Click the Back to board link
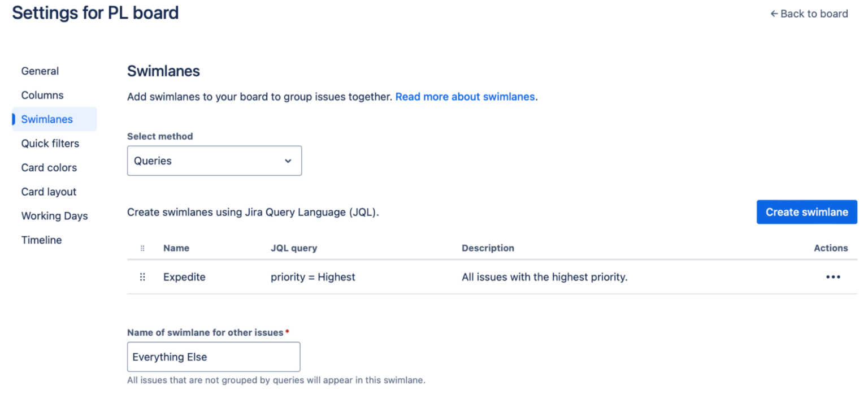The width and height of the screenshot is (868, 394). click(814, 14)
